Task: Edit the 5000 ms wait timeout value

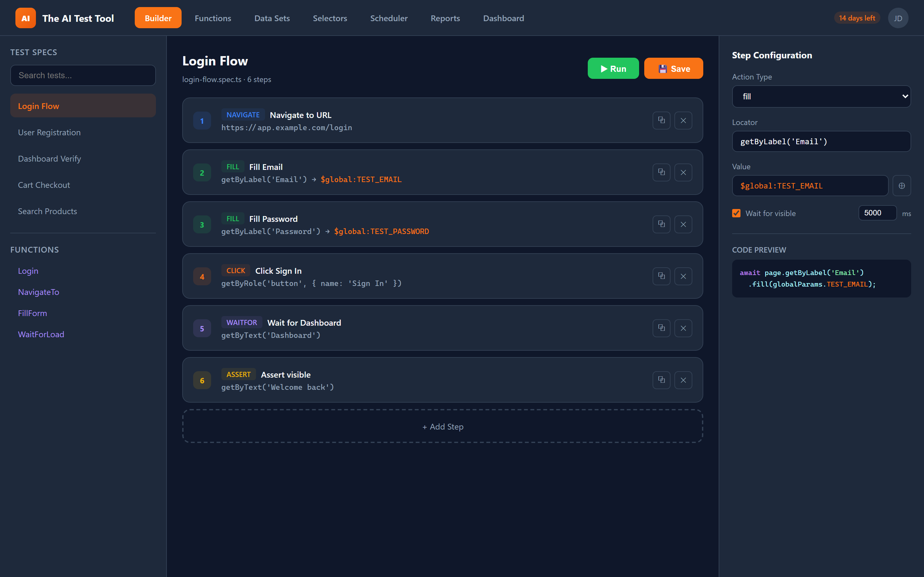Action: click(877, 213)
